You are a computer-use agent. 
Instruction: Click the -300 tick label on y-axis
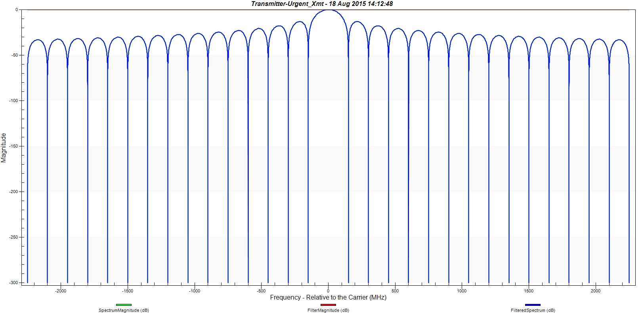[x=13, y=283]
